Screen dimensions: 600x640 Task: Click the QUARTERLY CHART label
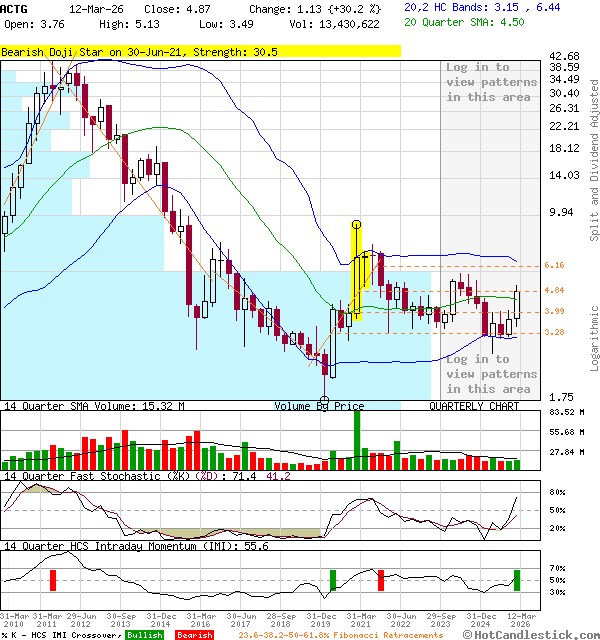click(474, 407)
